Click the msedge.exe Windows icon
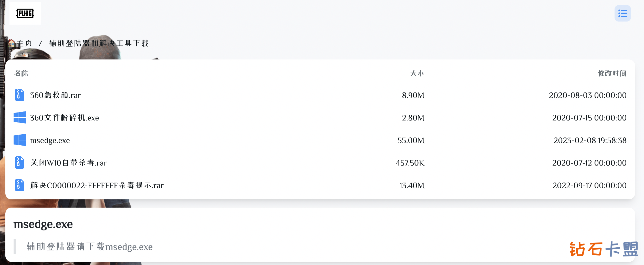 coord(19,140)
